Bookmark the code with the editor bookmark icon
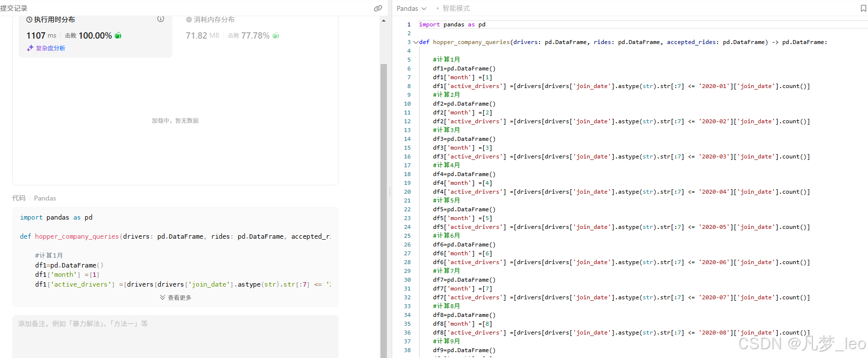 tap(863, 8)
